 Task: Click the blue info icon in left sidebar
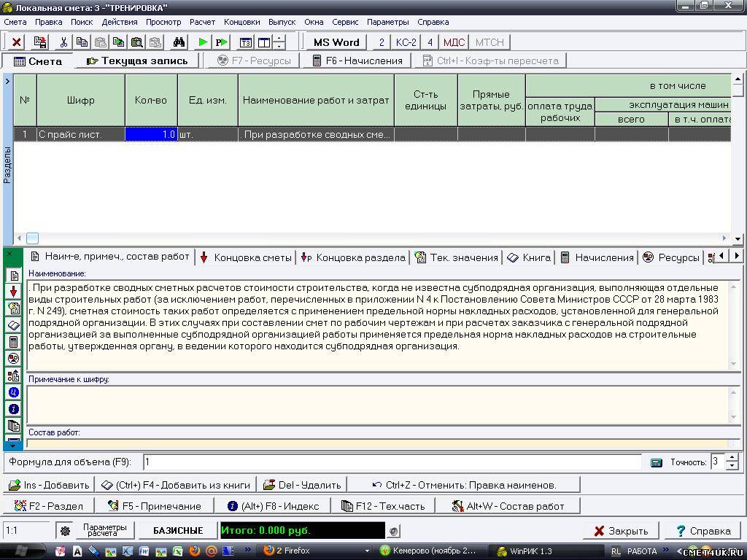(x=13, y=409)
